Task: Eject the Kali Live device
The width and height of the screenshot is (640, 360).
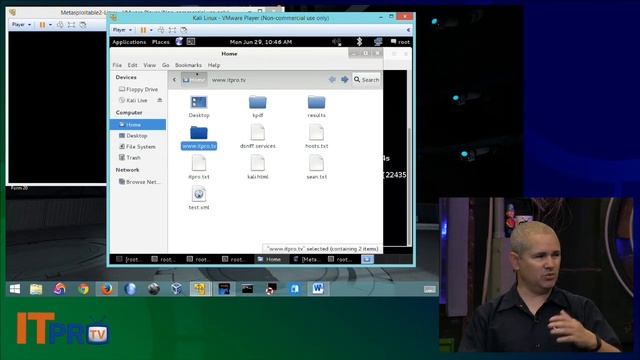Action: 160,100
